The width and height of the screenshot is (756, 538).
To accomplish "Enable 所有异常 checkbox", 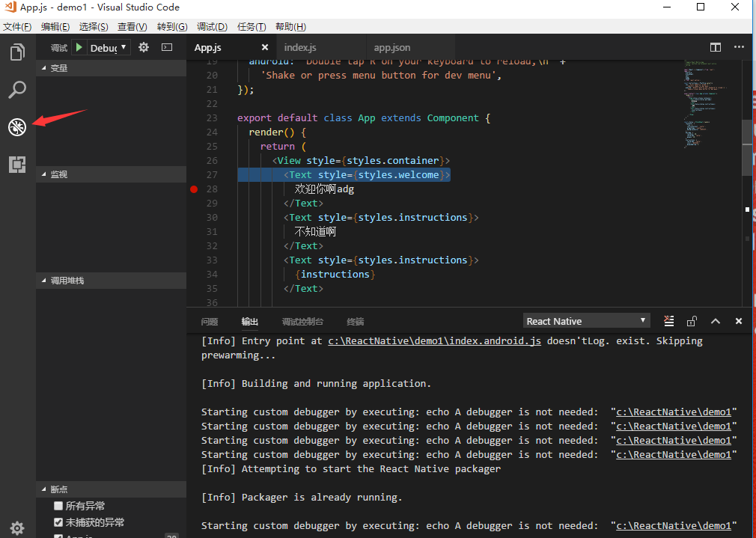I will point(58,506).
